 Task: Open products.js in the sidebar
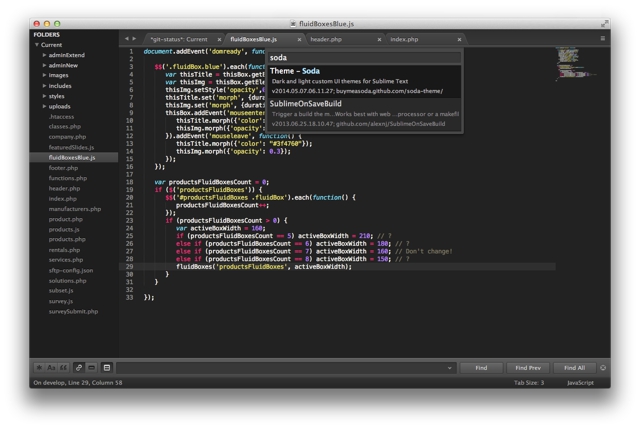point(64,229)
